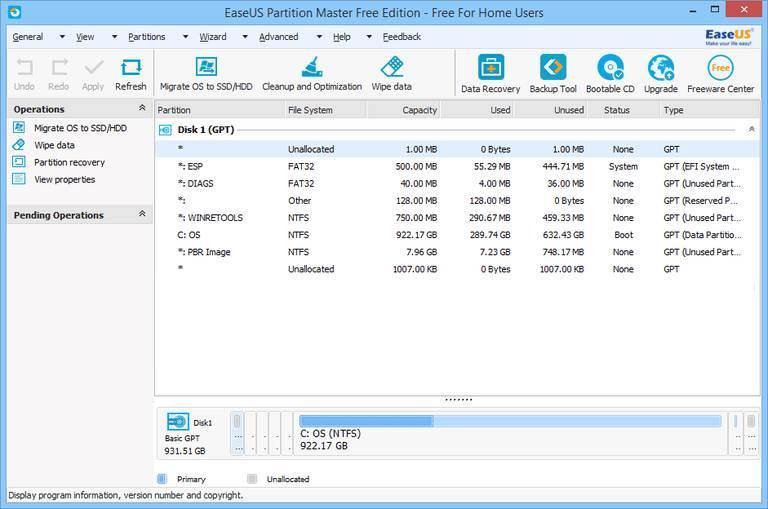768x509 pixels.
Task: Select the 1.00 MB Unallocated partition row
Action: click(457, 149)
